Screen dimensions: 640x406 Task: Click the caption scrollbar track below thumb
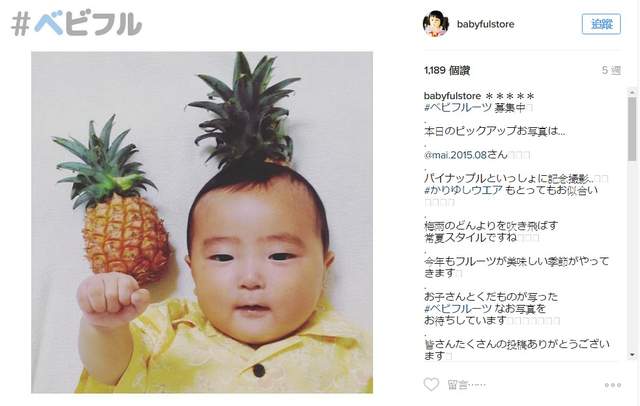[632, 256]
